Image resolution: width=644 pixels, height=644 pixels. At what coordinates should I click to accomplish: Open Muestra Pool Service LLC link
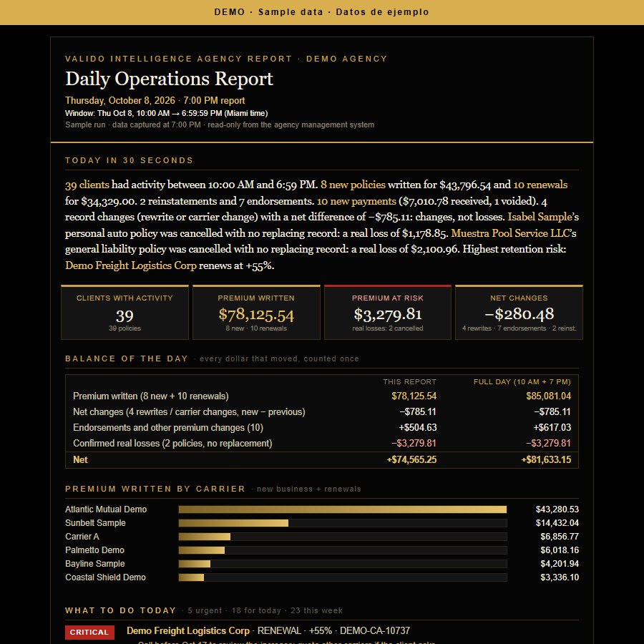[x=510, y=233]
